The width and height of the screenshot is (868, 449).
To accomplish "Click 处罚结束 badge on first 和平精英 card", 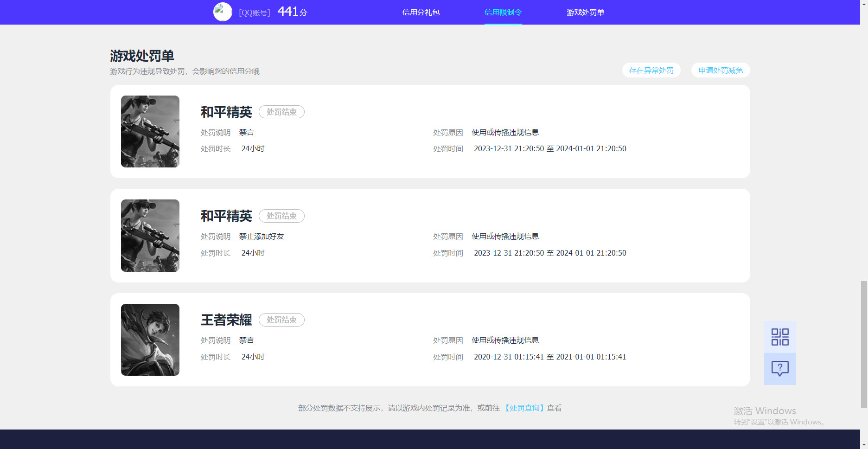I will tap(281, 112).
